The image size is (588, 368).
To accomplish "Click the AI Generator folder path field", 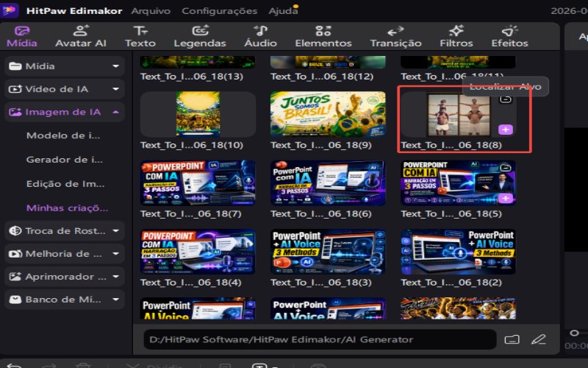I will click(320, 339).
